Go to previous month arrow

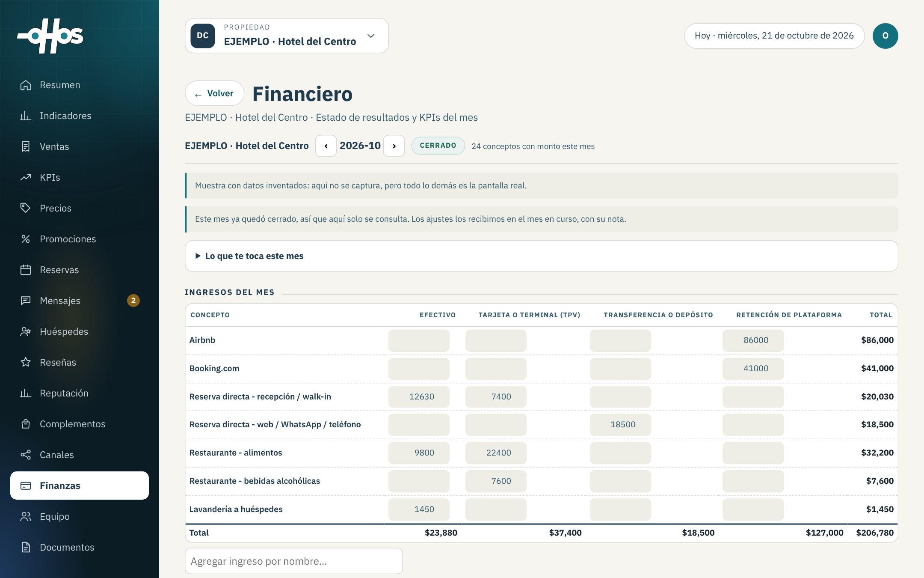click(326, 146)
